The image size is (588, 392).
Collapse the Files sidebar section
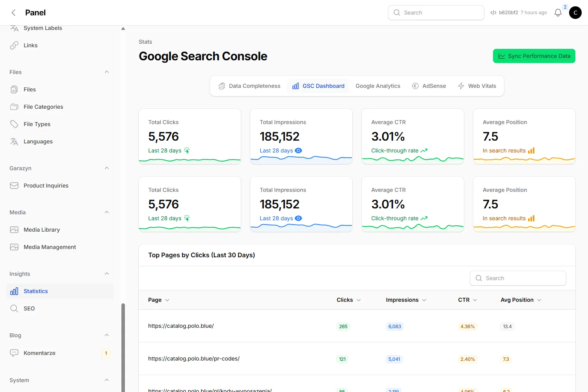point(107,72)
